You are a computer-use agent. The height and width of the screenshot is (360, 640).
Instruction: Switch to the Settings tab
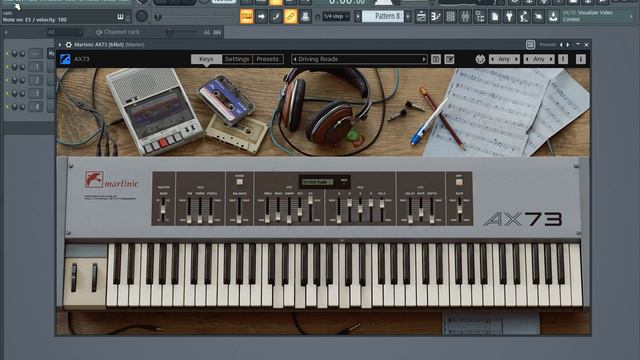[237, 59]
